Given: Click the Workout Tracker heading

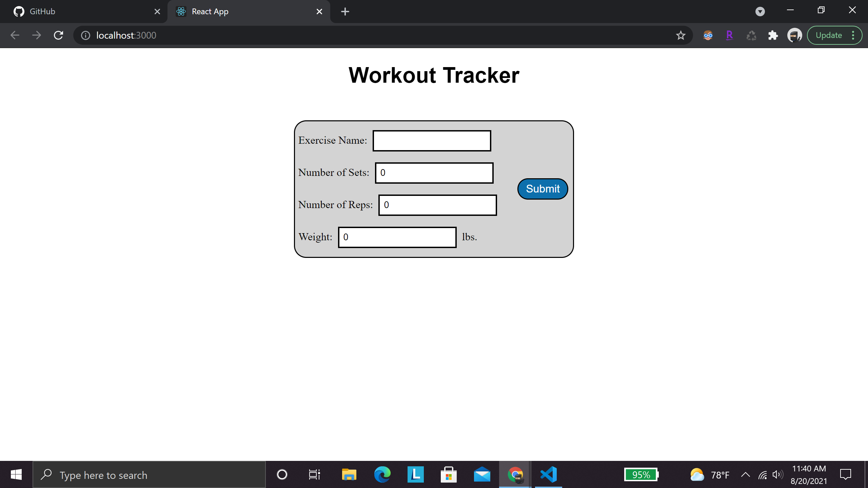Looking at the screenshot, I should pyautogui.click(x=434, y=75).
